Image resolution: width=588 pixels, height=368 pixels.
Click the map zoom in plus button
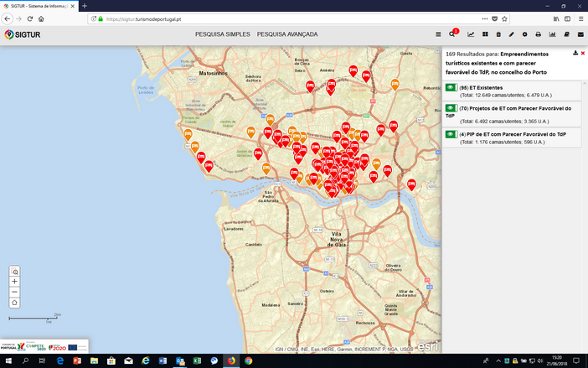[15, 282]
